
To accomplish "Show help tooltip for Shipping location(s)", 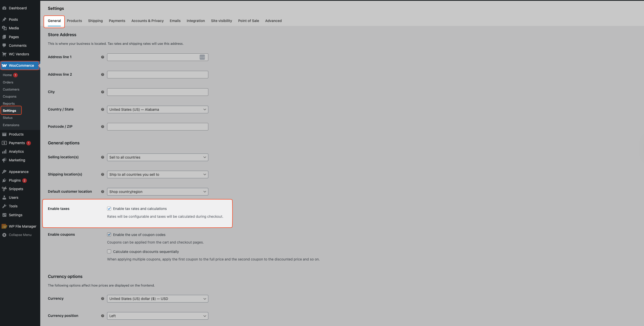I will click(x=103, y=175).
